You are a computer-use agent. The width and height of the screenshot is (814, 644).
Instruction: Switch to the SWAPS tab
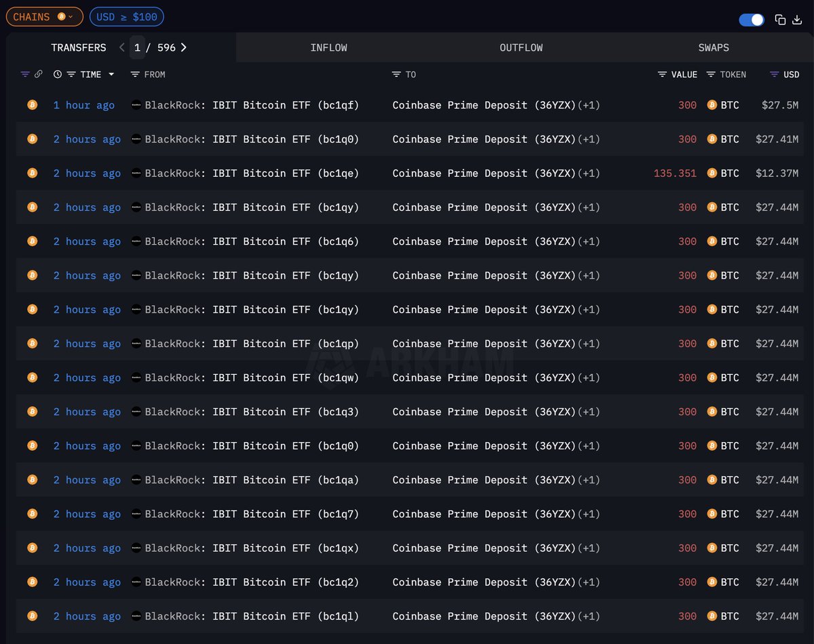point(714,47)
